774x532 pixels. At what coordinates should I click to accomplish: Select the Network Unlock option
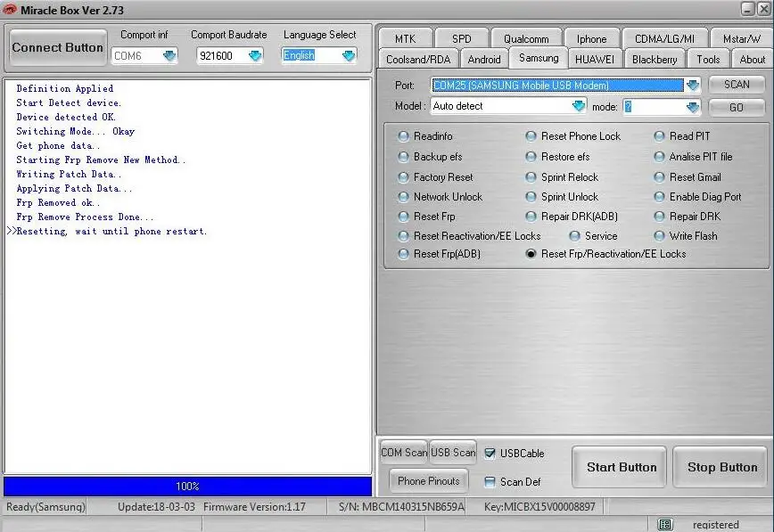coord(403,196)
